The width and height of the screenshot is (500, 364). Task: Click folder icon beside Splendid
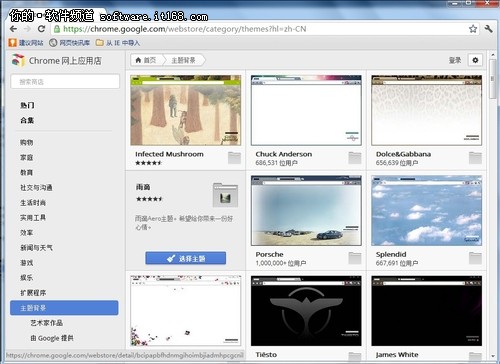point(475,258)
